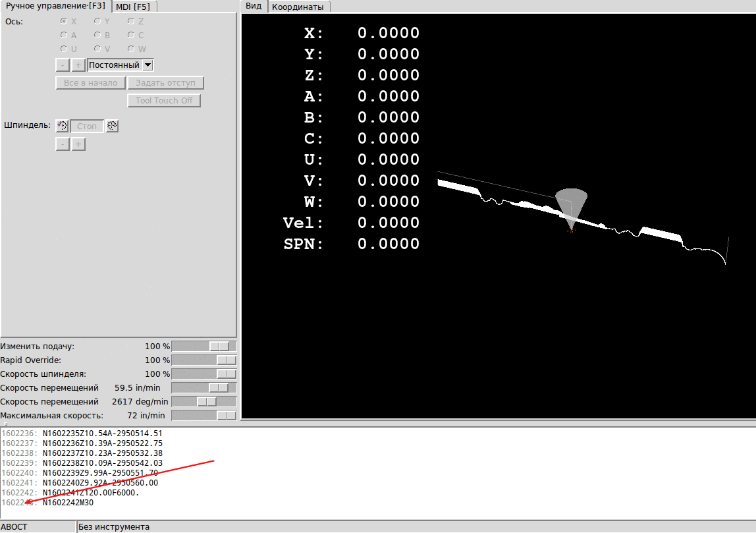This screenshot has width=756, height=533.
Task: Click the Tool Touch Off button
Action: (164, 100)
